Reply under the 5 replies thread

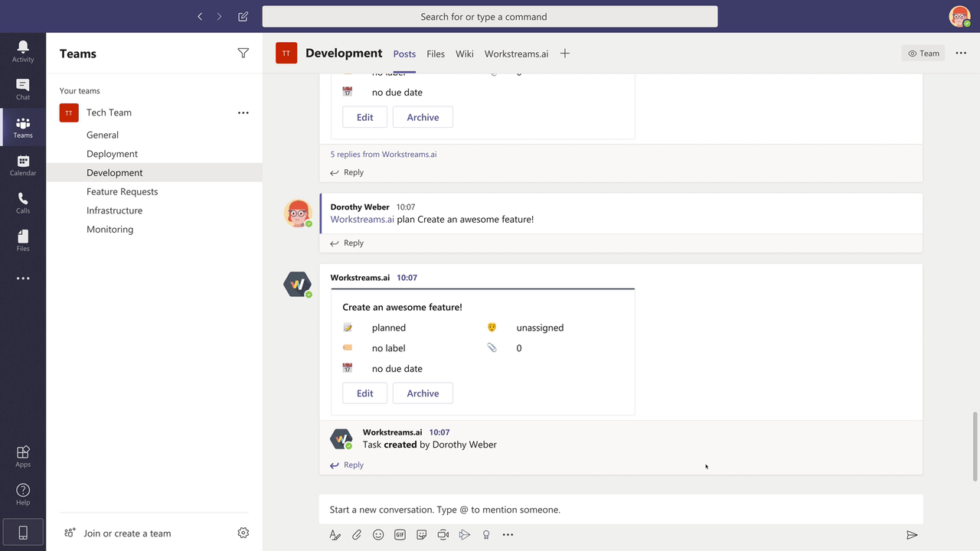347,172
